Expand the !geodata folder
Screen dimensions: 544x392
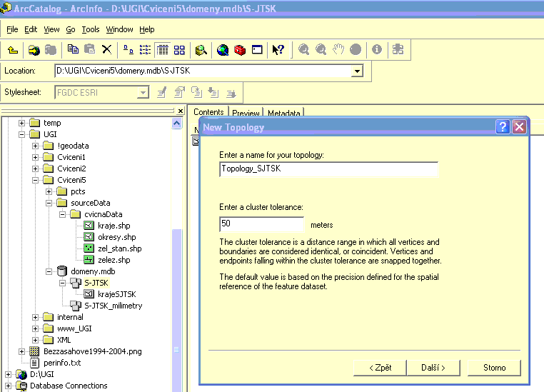pyautogui.click(x=35, y=146)
